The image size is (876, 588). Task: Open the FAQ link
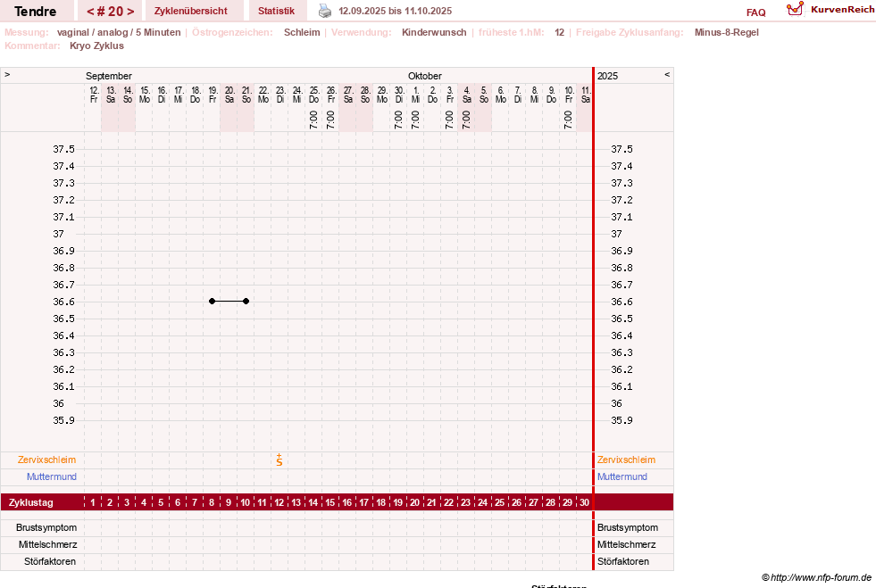click(x=755, y=12)
